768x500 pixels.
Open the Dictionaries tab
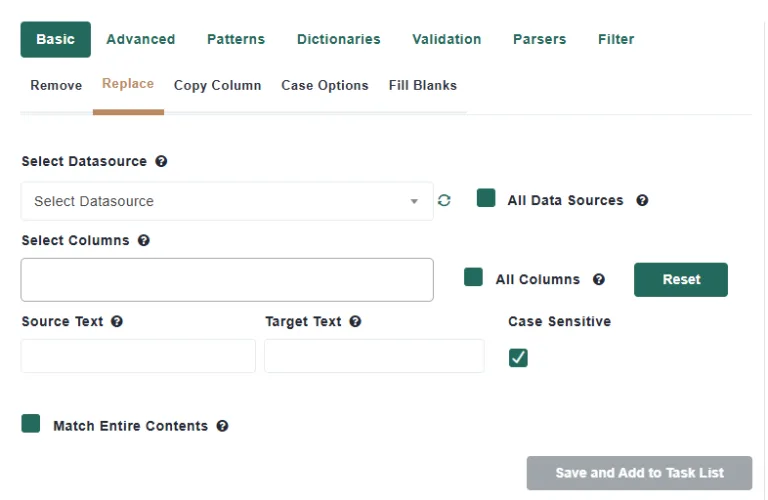pos(338,39)
